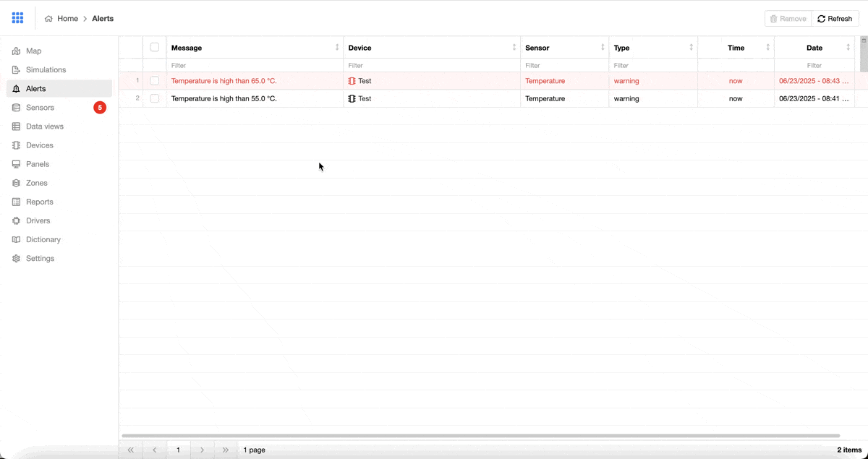Click the Settings gear icon
This screenshot has height=459, width=868.
pos(17,258)
